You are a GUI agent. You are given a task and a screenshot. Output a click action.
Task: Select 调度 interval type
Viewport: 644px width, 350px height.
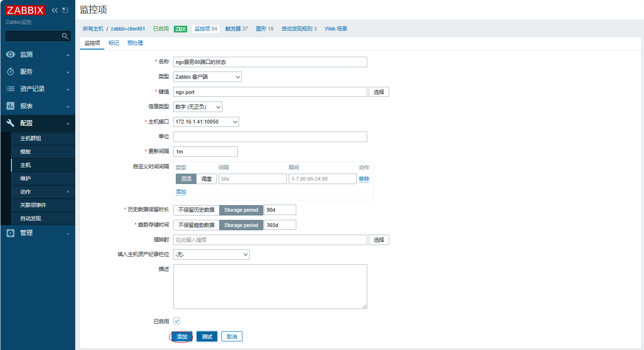click(206, 179)
